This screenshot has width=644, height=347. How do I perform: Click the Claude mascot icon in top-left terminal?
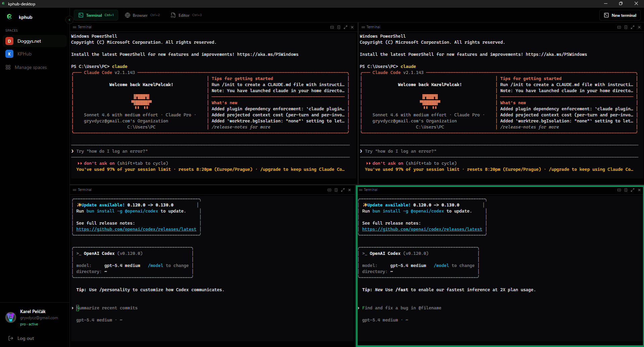(141, 101)
